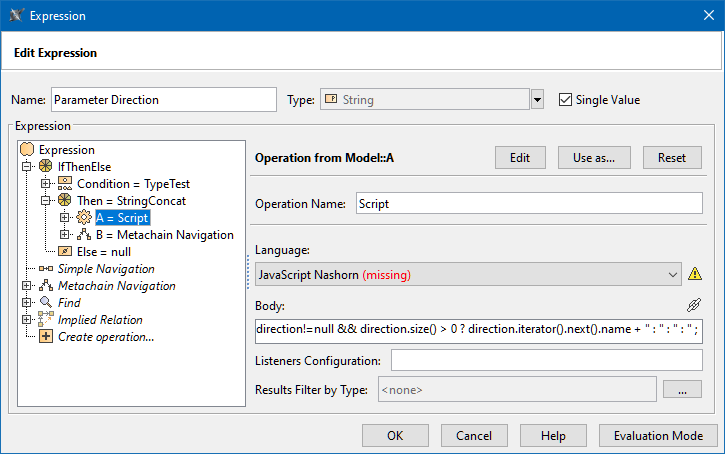Collapse the IfThenElse tree node

(27, 167)
